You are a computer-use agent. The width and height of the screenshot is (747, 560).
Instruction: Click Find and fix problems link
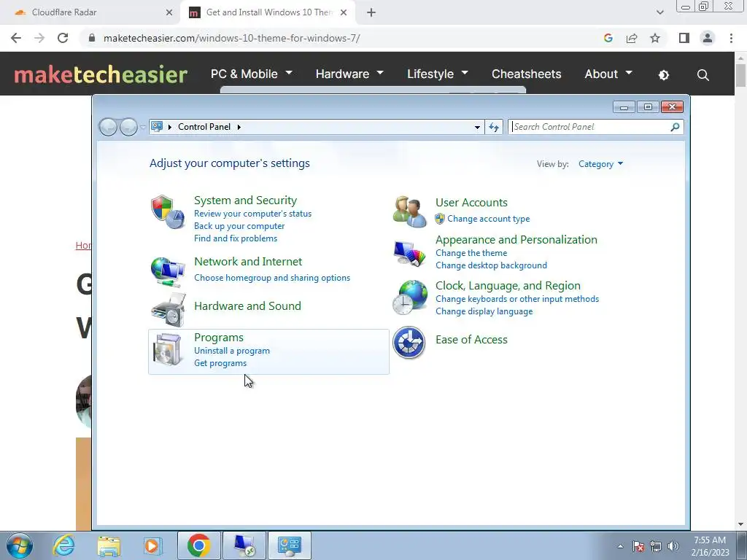236,238
